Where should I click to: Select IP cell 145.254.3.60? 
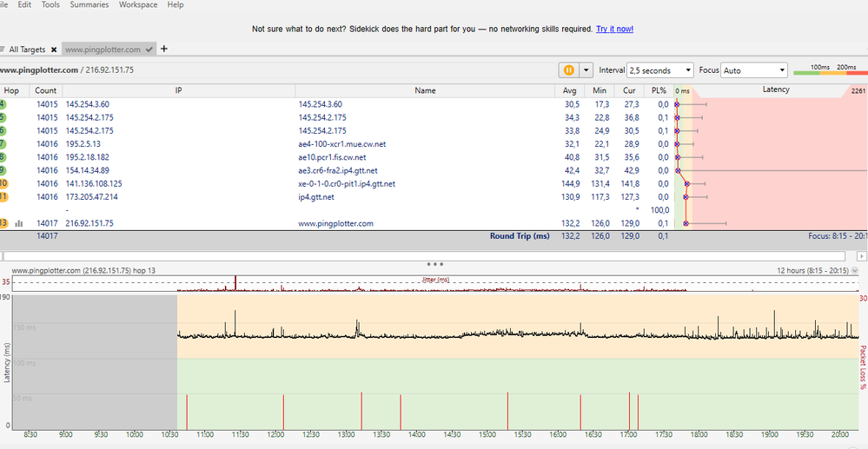tap(88, 104)
